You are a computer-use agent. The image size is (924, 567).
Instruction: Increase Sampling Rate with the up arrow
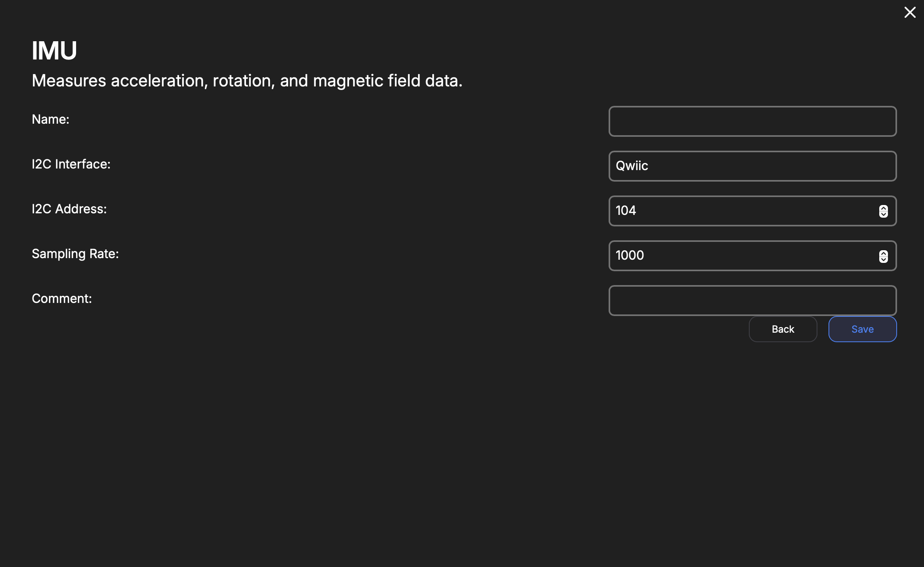pyautogui.click(x=883, y=253)
